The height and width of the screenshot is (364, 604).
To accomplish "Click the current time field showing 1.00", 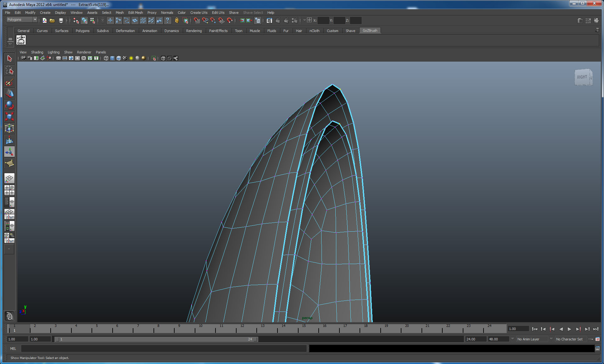I will point(518,329).
